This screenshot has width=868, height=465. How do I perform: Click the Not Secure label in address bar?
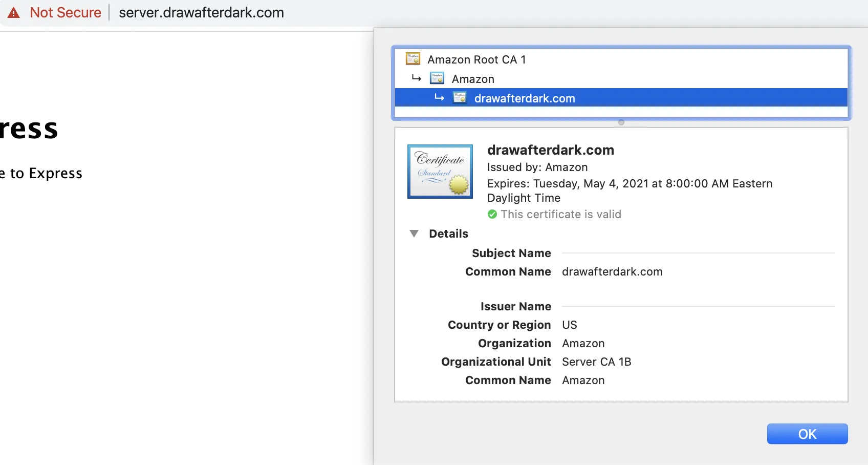tap(66, 13)
